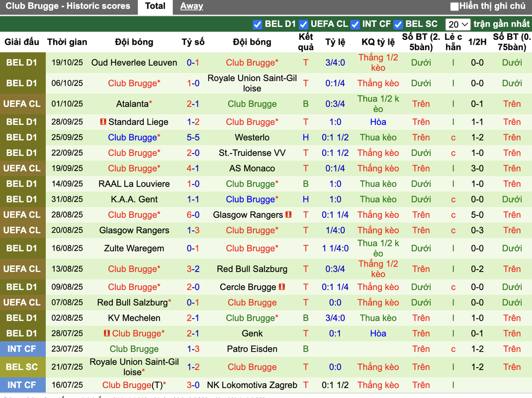This screenshot has height=398, width=532.
Task: Select the Kết quả column header
Action: pyautogui.click(x=306, y=42)
